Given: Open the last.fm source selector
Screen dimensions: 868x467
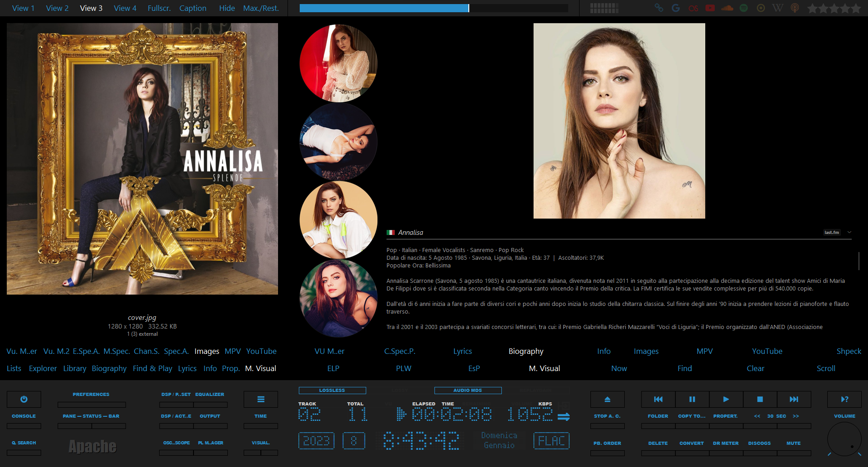Looking at the screenshot, I should tap(832, 232).
